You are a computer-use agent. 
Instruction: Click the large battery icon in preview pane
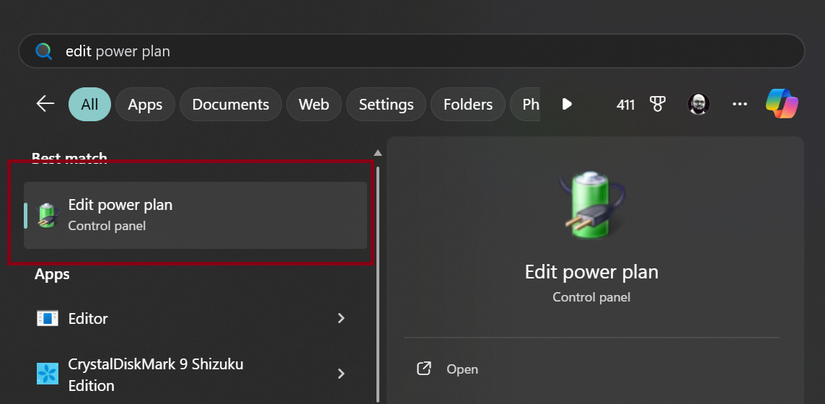[x=591, y=205]
